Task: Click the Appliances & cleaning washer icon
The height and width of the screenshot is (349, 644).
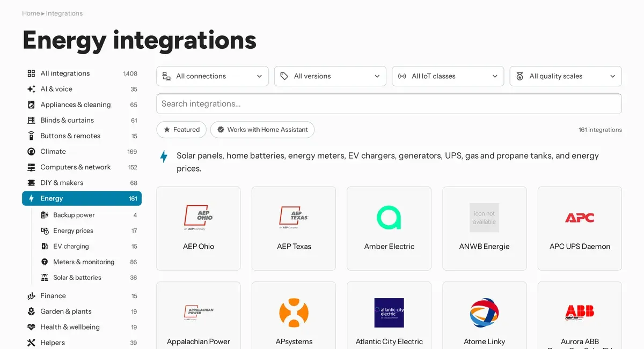Action: (x=31, y=105)
